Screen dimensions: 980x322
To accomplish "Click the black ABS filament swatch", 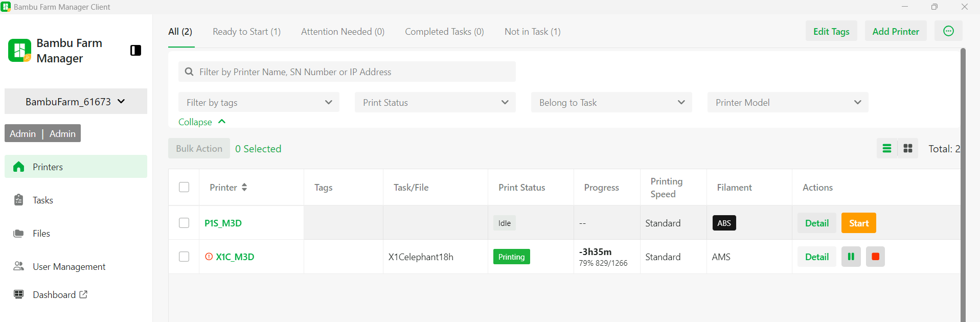I will 724,223.
